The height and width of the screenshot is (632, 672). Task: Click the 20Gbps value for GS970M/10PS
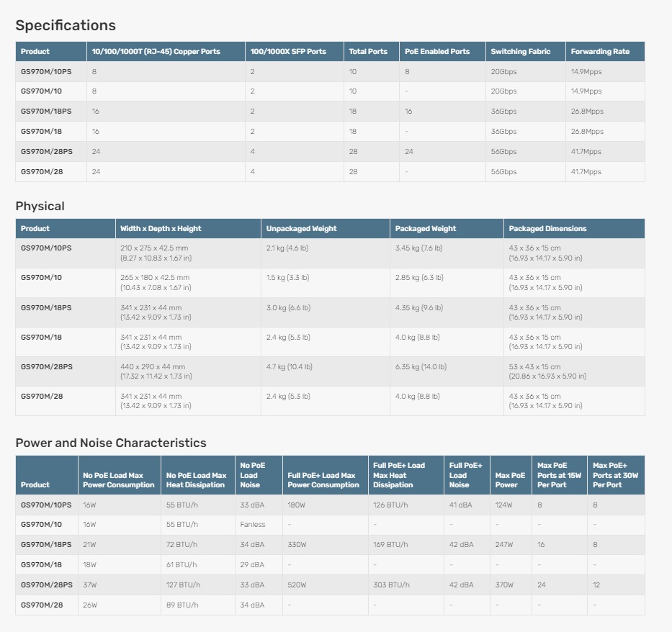click(x=503, y=71)
